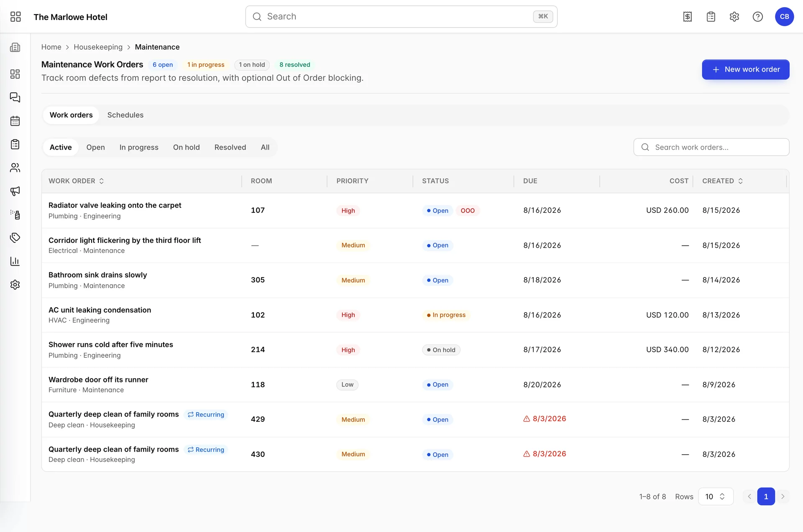Go to Home breadcrumb
803x532 pixels.
(x=51, y=47)
